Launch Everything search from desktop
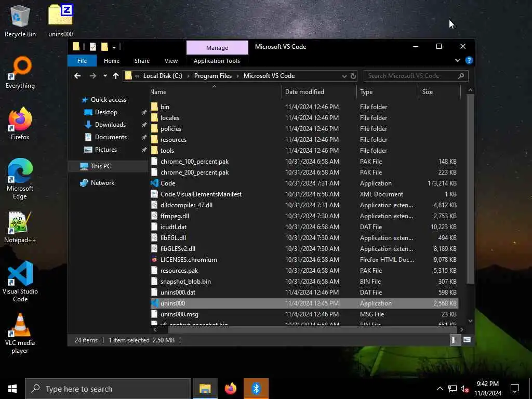The width and height of the screenshot is (532, 399). (x=20, y=73)
